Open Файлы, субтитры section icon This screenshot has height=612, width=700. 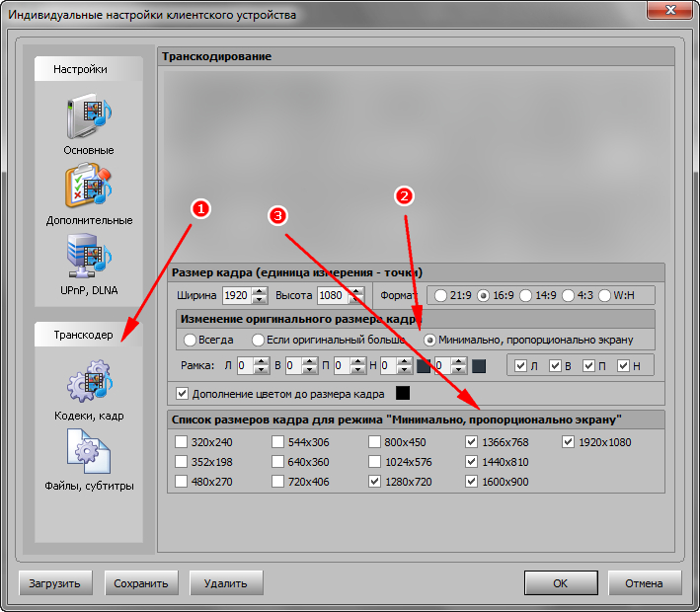coord(89,453)
